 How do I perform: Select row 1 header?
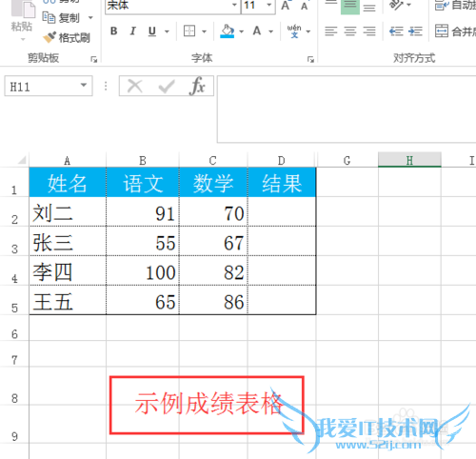coord(14,182)
